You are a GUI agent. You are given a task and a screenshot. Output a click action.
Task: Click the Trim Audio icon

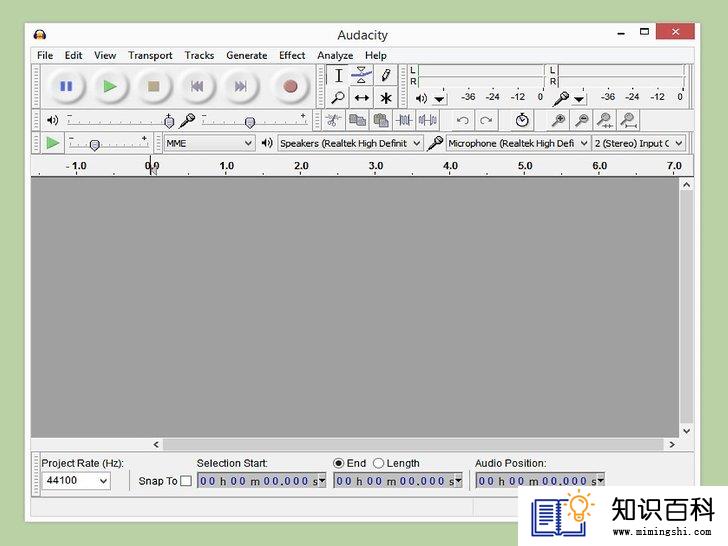coord(404,120)
